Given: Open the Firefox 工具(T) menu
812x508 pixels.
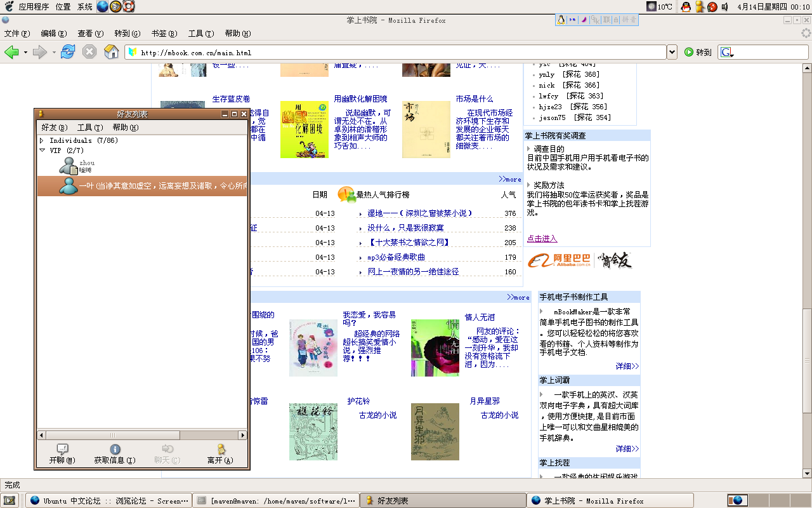Looking at the screenshot, I should click(x=201, y=34).
